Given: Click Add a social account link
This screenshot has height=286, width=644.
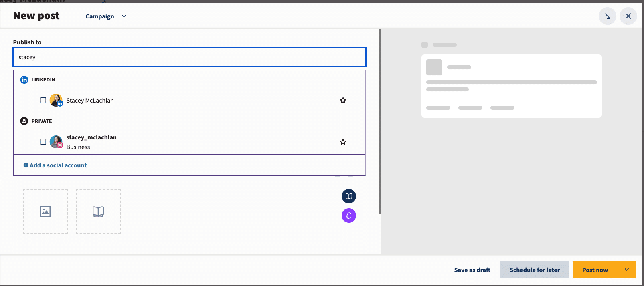Looking at the screenshot, I should point(55,165).
